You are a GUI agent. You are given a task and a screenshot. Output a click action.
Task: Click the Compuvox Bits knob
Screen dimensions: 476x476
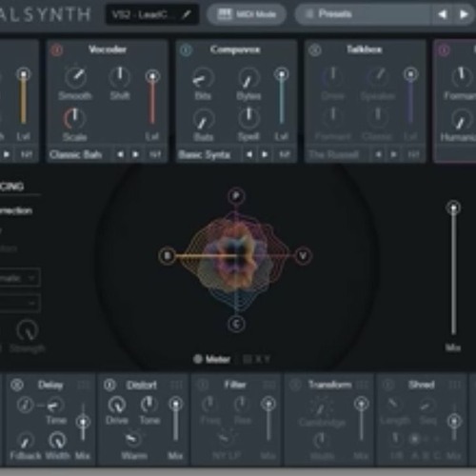pos(203,78)
